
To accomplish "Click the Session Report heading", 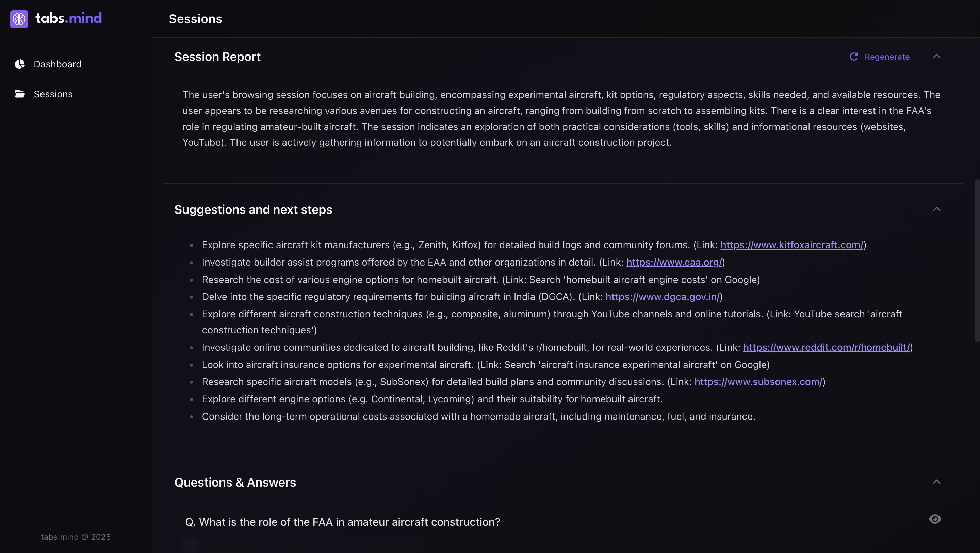I will click(x=217, y=57).
